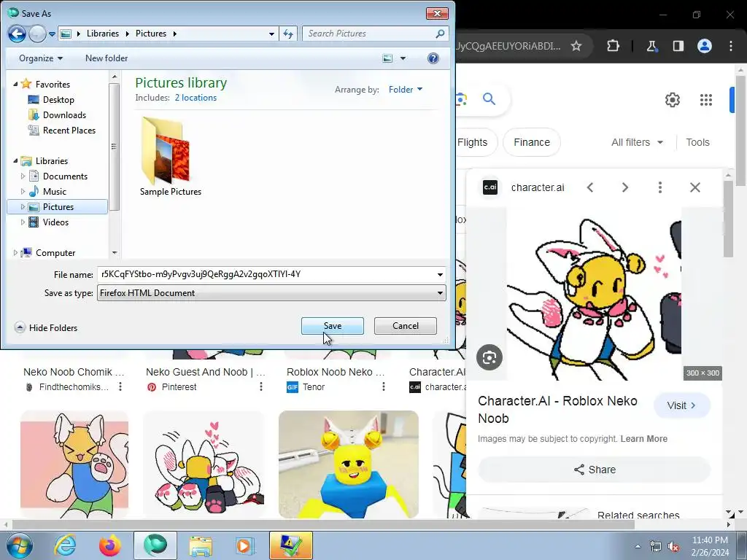Collapse the Libraries tree group
Image resolution: width=747 pixels, height=560 pixels.
pyautogui.click(x=15, y=160)
